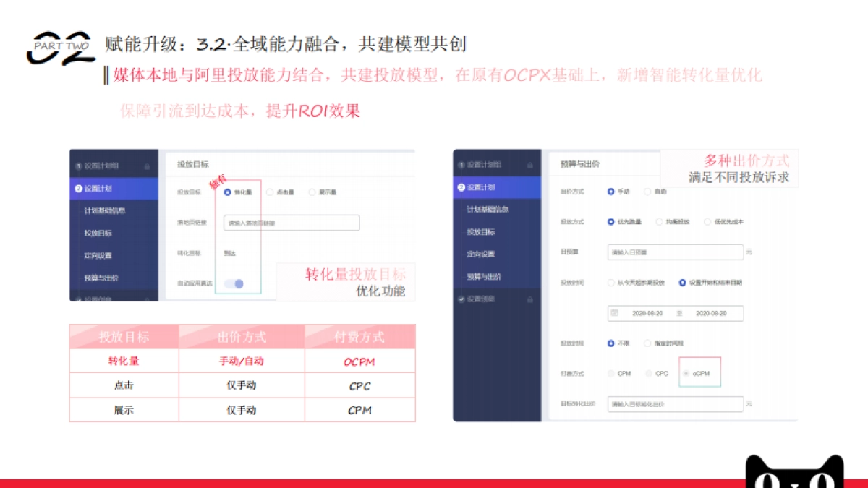Toggle the 自动应用直达 switch
The height and width of the screenshot is (488, 868).
[234, 284]
